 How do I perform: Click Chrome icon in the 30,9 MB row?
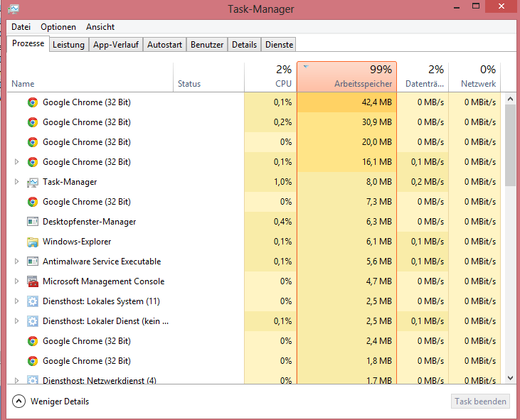pyautogui.click(x=33, y=122)
